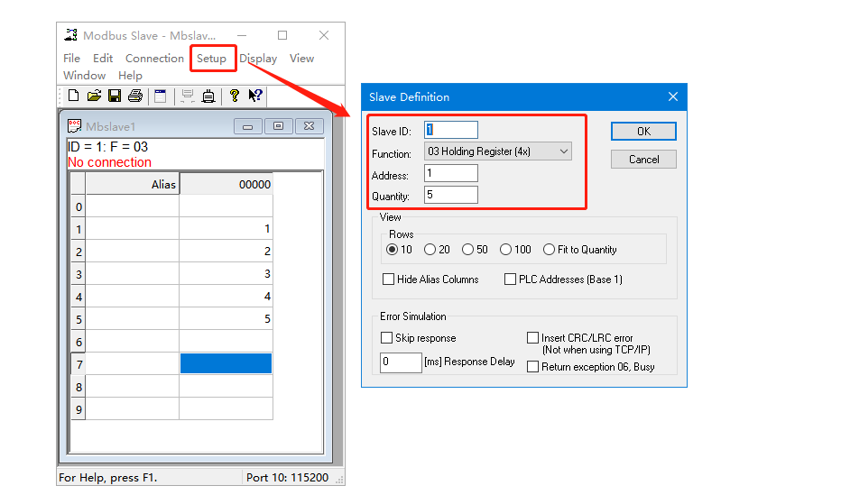Click Cancel in Slave Definition dialog
Screen dimensions: 841x504
(643, 160)
